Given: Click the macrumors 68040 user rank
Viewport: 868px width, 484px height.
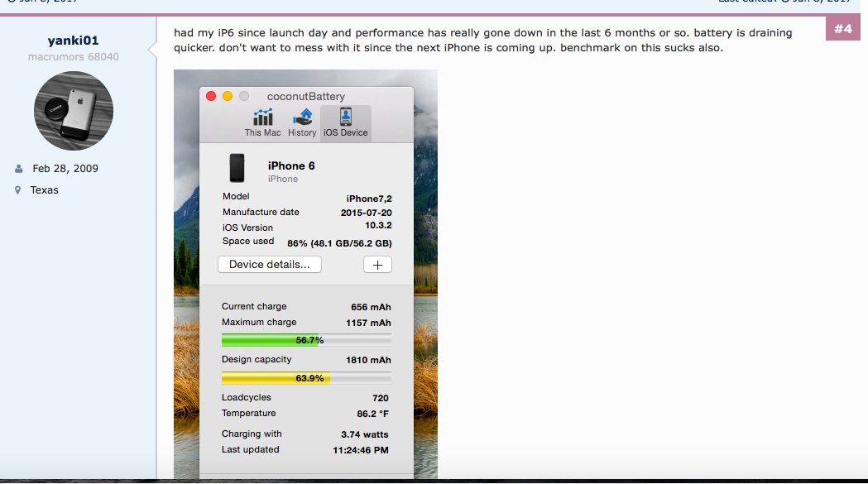Looking at the screenshot, I should [x=74, y=56].
